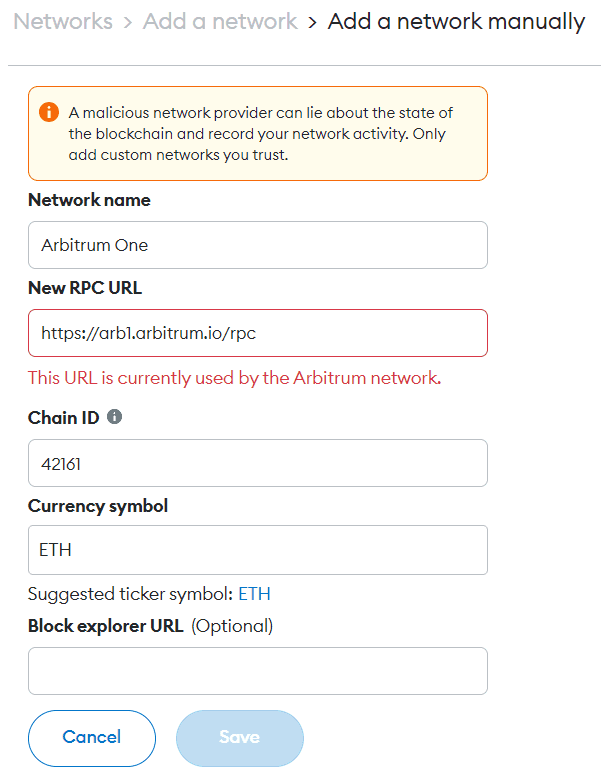Focus the Network name input field
This screenshot has height=778, width=601.
pos(257,245)
